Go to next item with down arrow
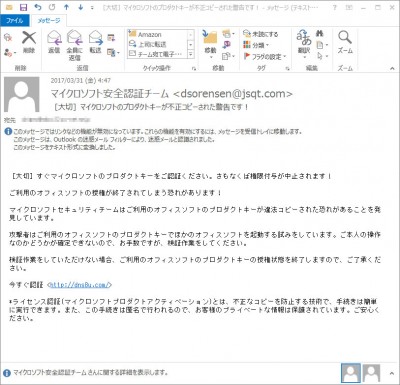Screen dimensions: 400x385 80,7
